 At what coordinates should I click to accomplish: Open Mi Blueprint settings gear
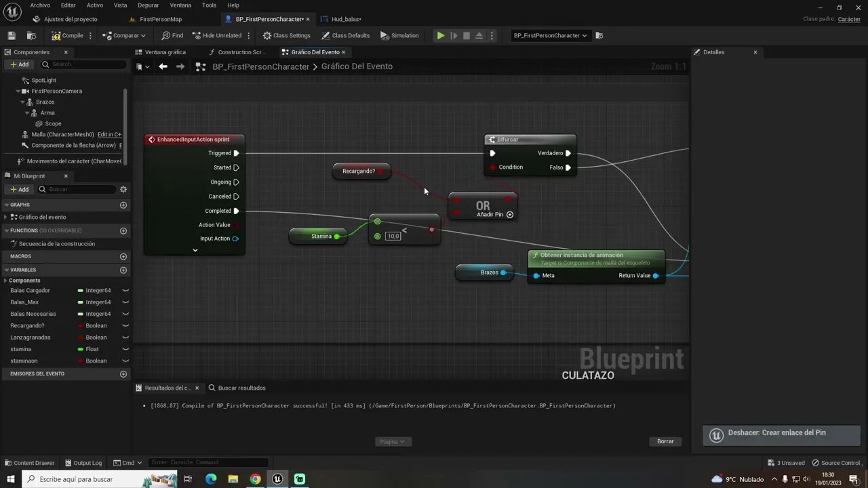click(x=123, y=189)
